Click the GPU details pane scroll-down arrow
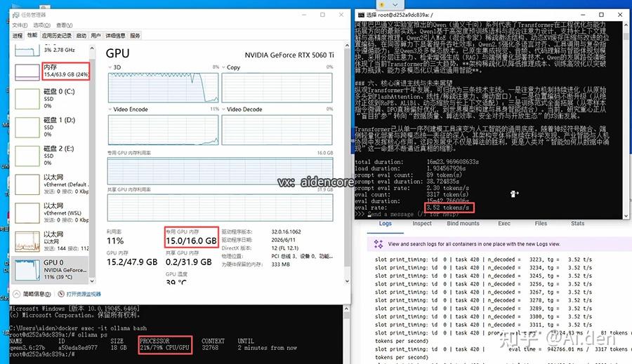Viewport: 632px width, 364px height. [x=347, y=281]
